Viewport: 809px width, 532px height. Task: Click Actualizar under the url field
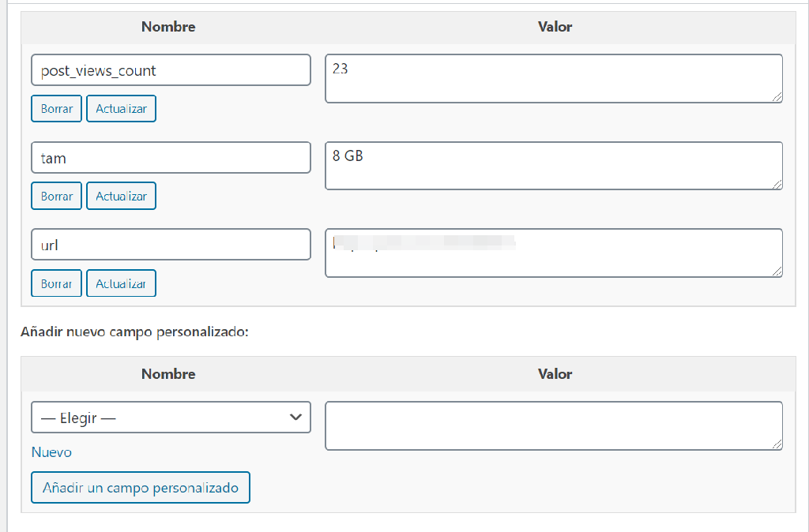[121, 283]
